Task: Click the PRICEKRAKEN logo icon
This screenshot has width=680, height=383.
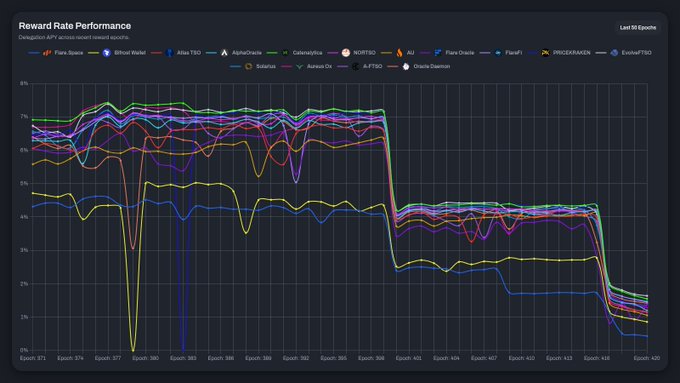Action: tap(545, 52)
